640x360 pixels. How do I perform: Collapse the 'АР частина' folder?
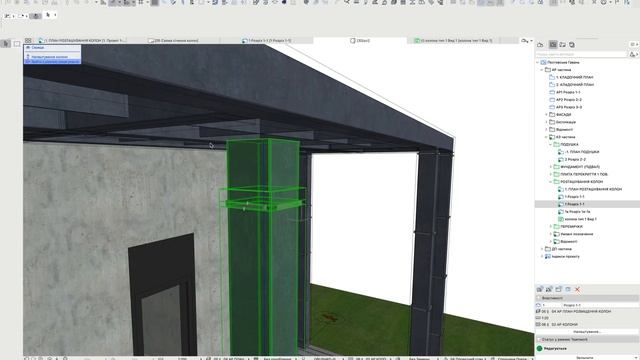coord(542,70)
